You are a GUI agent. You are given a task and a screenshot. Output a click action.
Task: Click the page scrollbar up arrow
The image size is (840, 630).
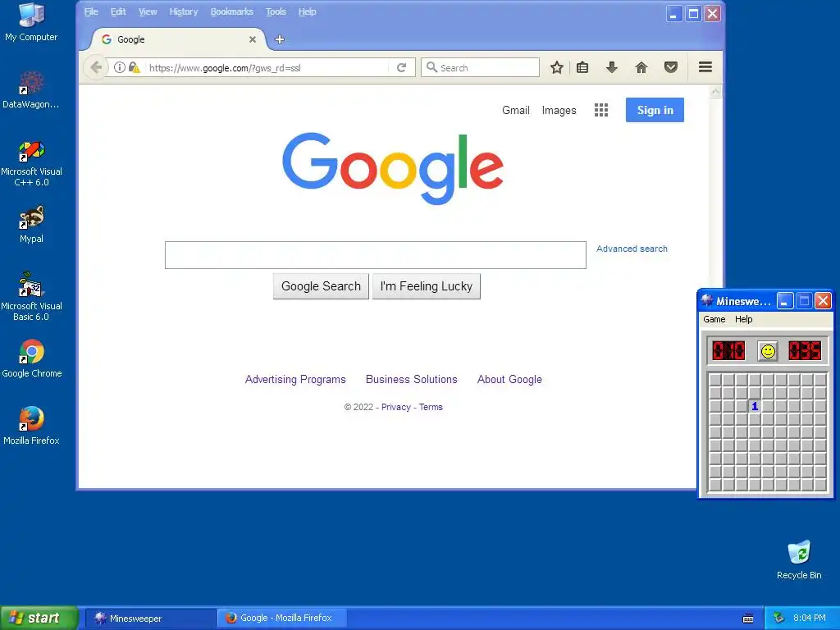[715, 92]
